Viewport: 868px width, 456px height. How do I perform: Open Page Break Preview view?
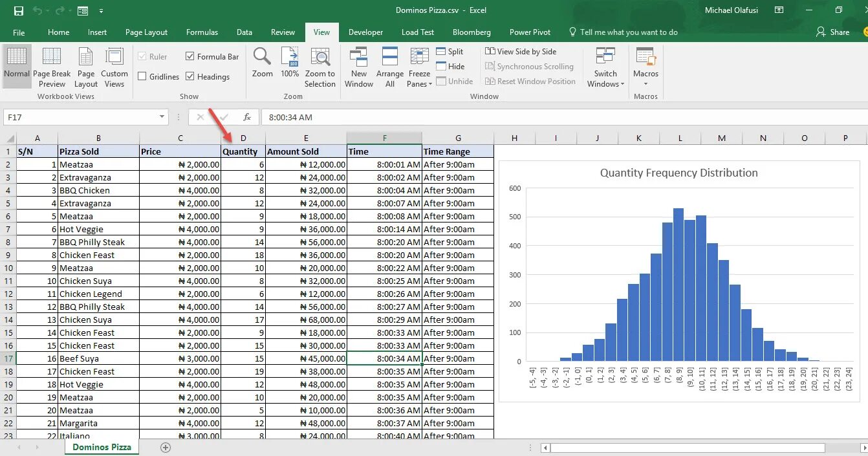(x=52, y=67)
